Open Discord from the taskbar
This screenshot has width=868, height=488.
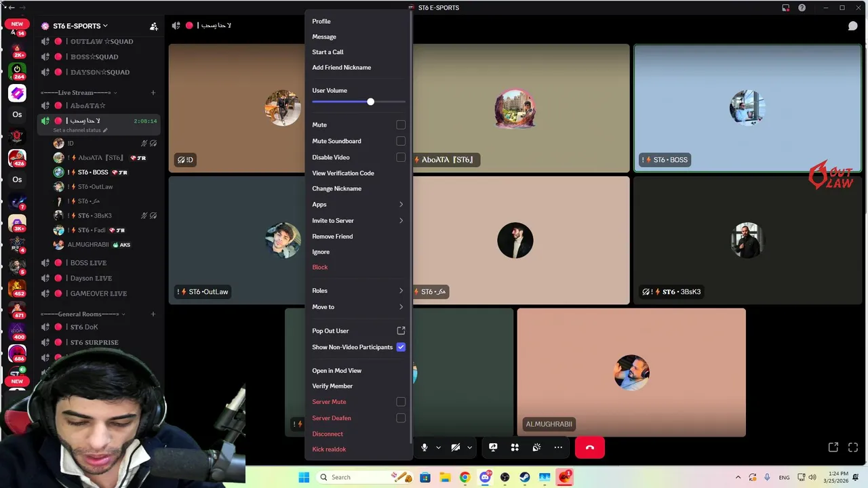click(485, 477)
